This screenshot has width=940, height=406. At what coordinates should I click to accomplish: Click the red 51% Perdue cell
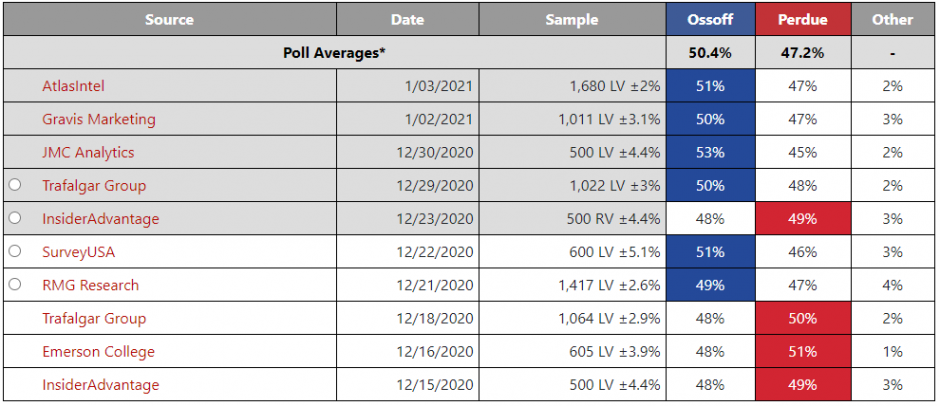803,351
